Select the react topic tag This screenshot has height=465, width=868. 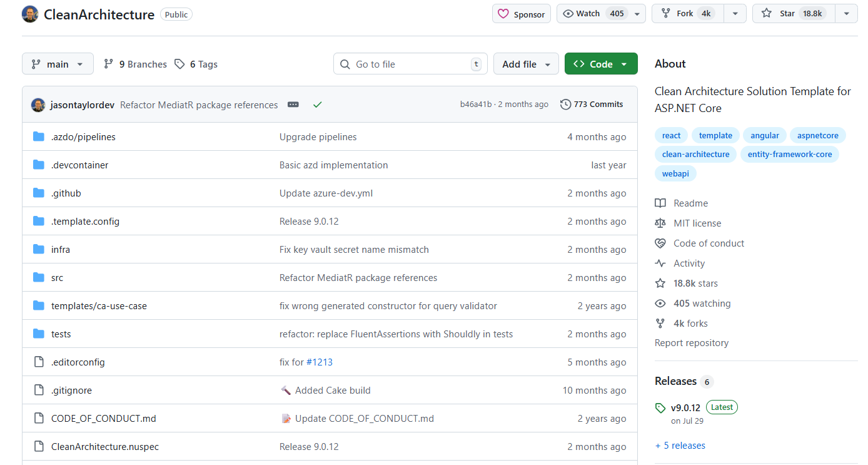pyautogui.click(x=671, y=135)
